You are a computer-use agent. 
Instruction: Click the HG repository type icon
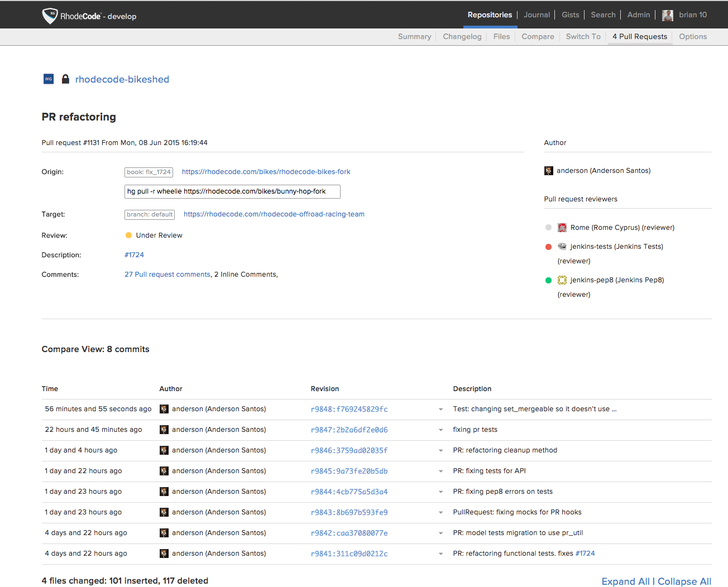49,79
